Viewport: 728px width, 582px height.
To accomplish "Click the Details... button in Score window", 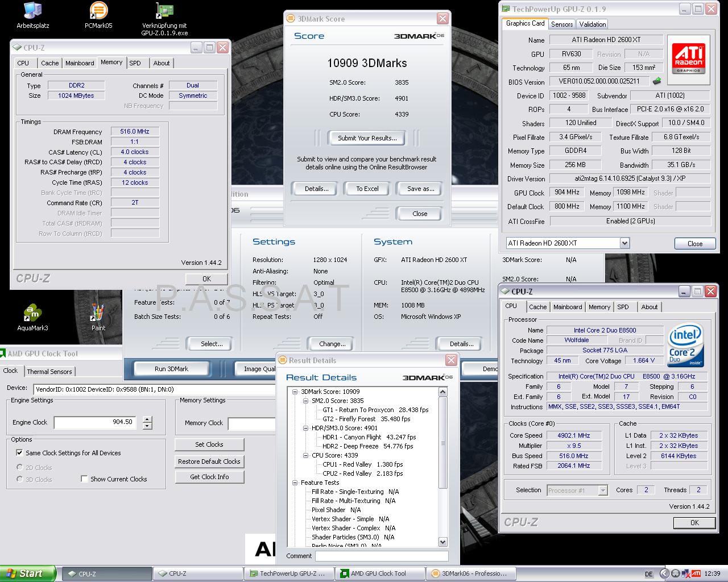I will click(x=316, y=189).
